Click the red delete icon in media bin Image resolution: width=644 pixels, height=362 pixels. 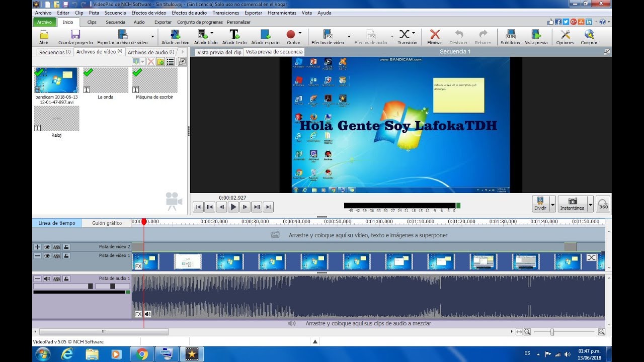coord(150,61)
